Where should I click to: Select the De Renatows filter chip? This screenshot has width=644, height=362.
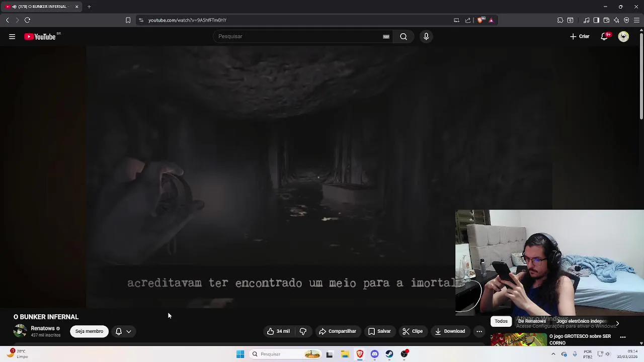click(x=532, y=321)
